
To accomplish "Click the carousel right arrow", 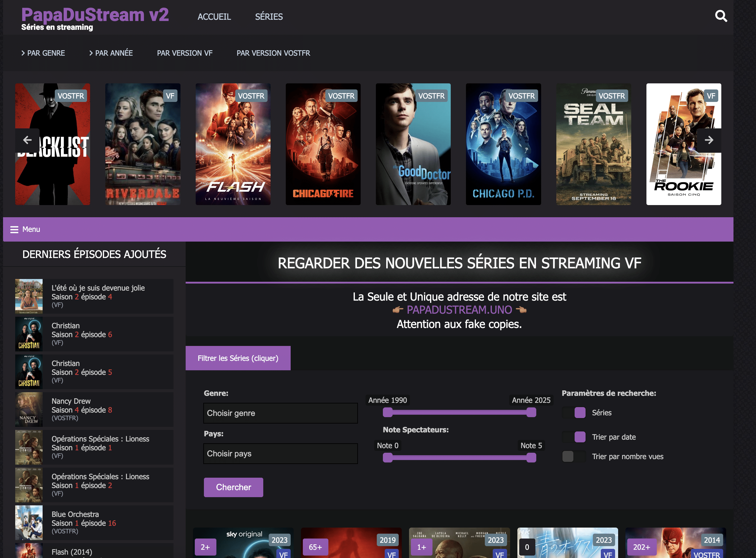I will pos(709,140).
